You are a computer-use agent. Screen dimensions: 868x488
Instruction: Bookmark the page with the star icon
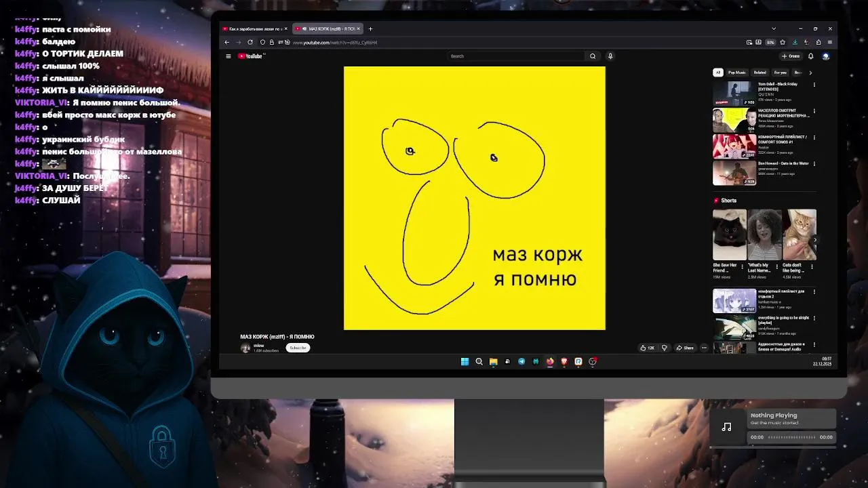(783, 42)
